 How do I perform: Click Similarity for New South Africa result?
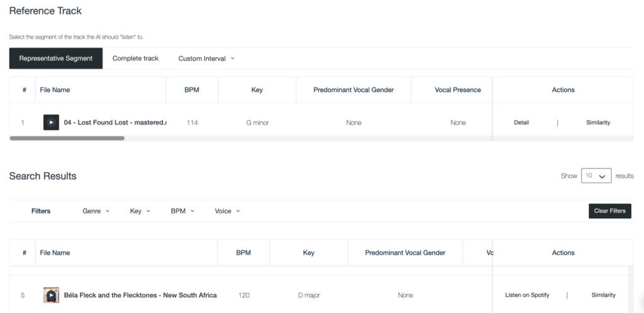(x=603, y=295)
